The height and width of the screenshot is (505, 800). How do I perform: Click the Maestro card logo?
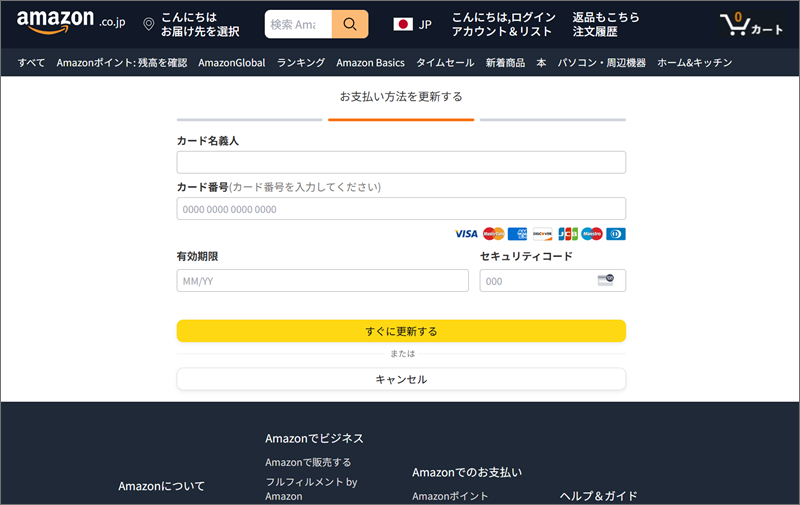click(x=592, y=234)
